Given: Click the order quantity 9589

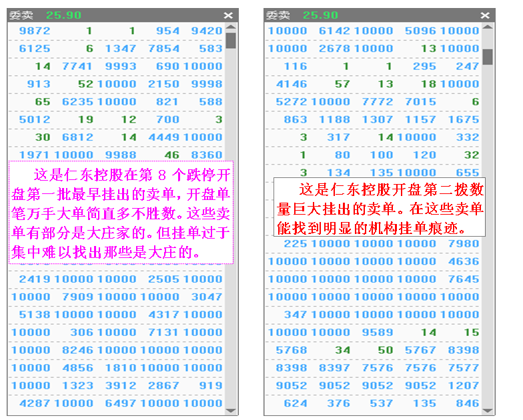Looking at the screenshot, I should coord(378,332).
